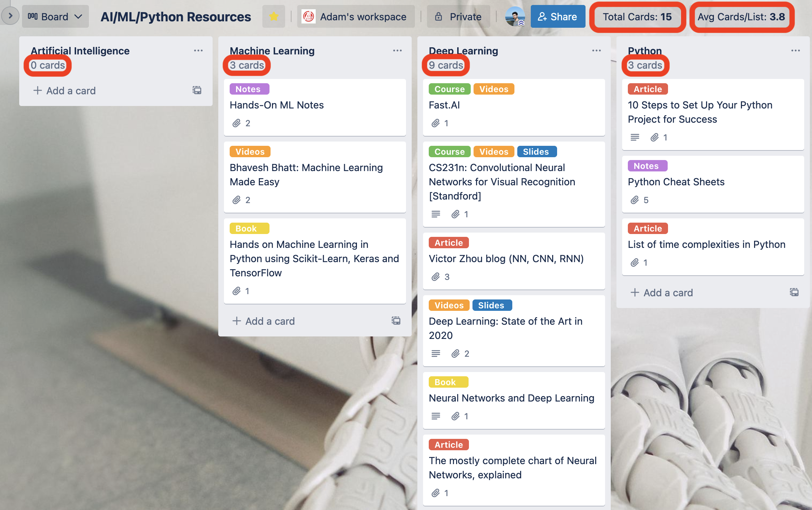The width and height of the screenshot is (812, 510).
Task: Click attachment icon on Hands-On ML Notes
Action: point(237,123)
